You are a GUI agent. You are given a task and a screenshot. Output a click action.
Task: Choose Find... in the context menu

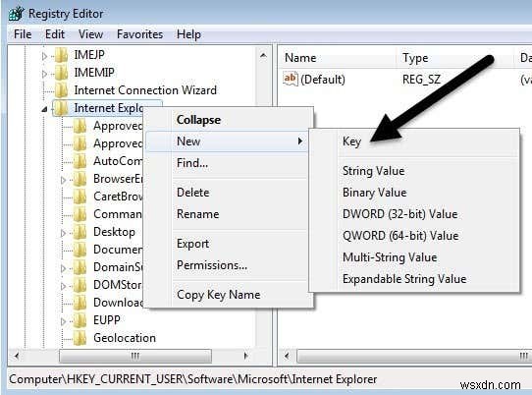click(228, 163)
